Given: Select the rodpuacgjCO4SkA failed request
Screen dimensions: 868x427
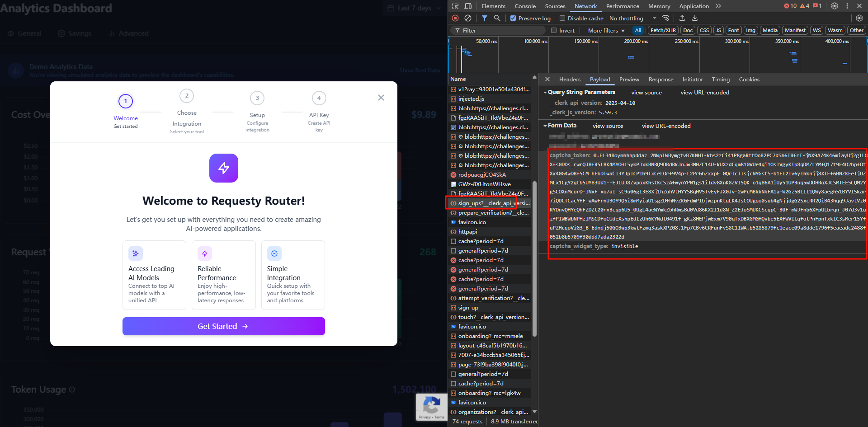Looking at the screenshot, I should point(490,174).
